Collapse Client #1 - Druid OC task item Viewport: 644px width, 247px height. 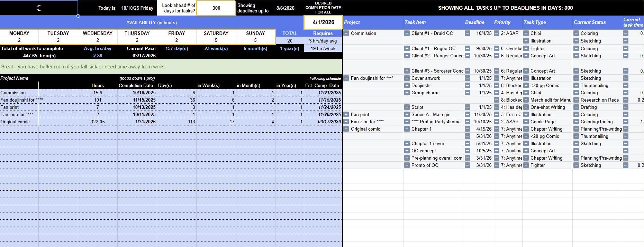tap(407, 34)
